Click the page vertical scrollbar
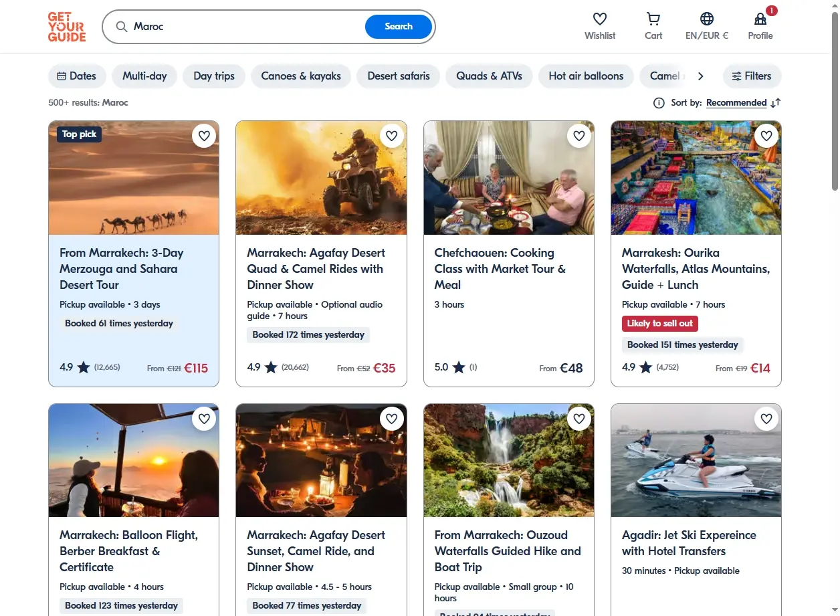Viewport: 840px width, 616px height. point(835,100)
